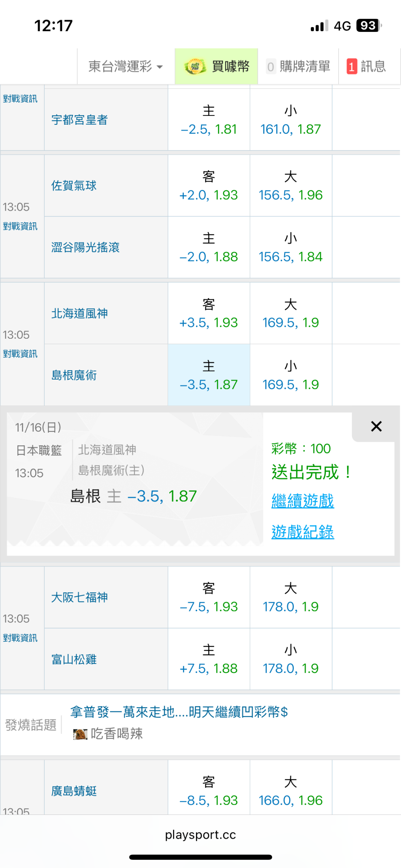Select 大阪七福神 over 178.0 bet
The width and height of the screenshot is (401, 868).
(291, 597)
